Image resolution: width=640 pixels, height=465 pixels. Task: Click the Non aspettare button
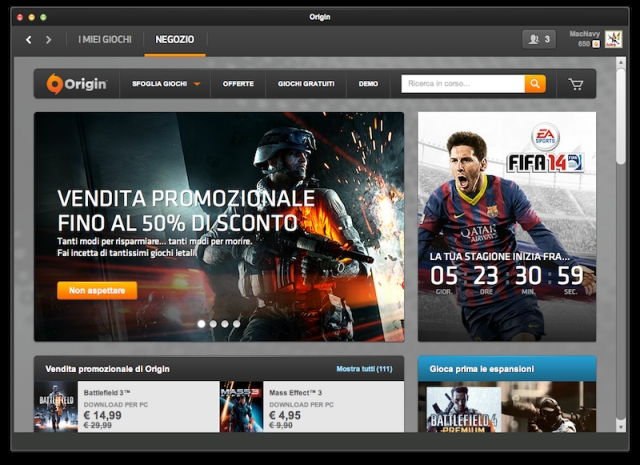tap(97, 290)
